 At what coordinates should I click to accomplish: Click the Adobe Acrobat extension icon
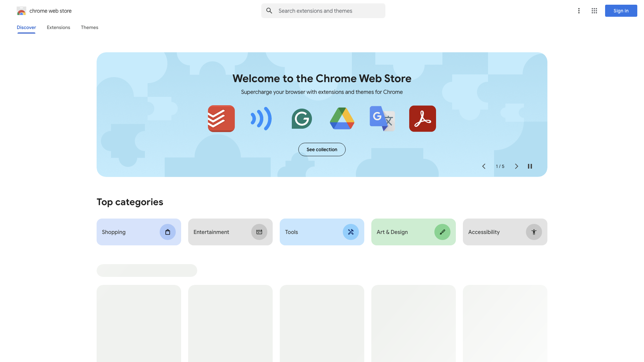tap(422, 118)
